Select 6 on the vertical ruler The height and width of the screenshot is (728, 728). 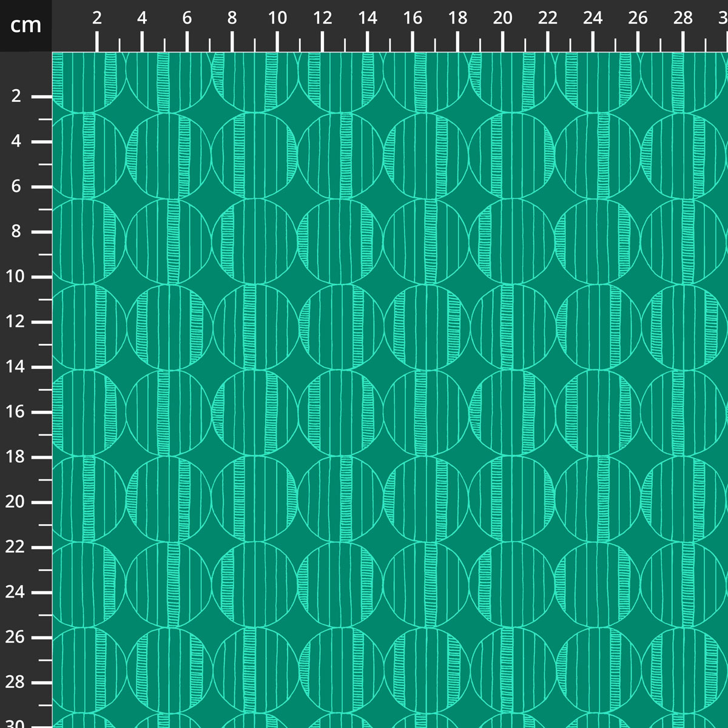(x=16, y=187)
